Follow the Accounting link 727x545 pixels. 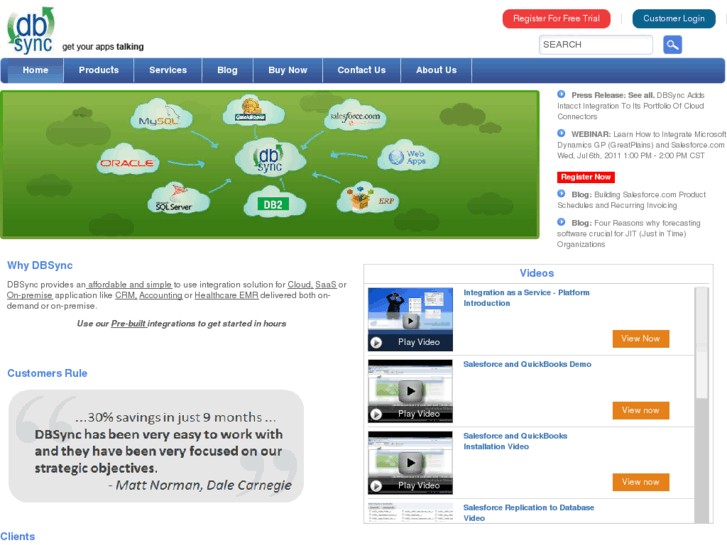[161, 295]
